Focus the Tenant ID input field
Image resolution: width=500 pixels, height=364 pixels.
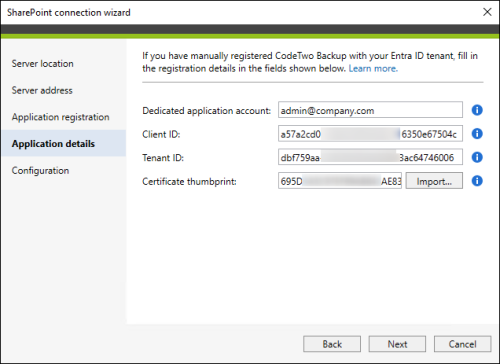[x=370, y=157]
